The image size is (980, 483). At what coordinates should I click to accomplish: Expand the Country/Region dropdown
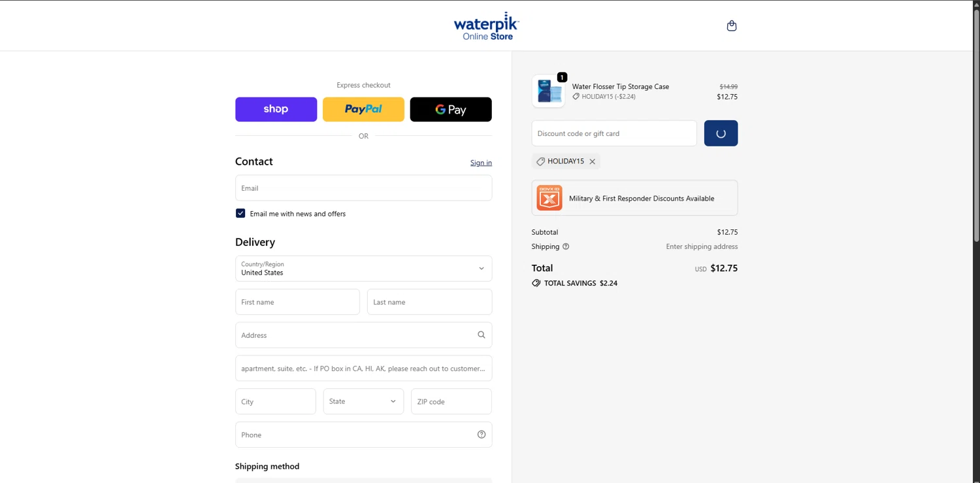(x=363, y=269)
